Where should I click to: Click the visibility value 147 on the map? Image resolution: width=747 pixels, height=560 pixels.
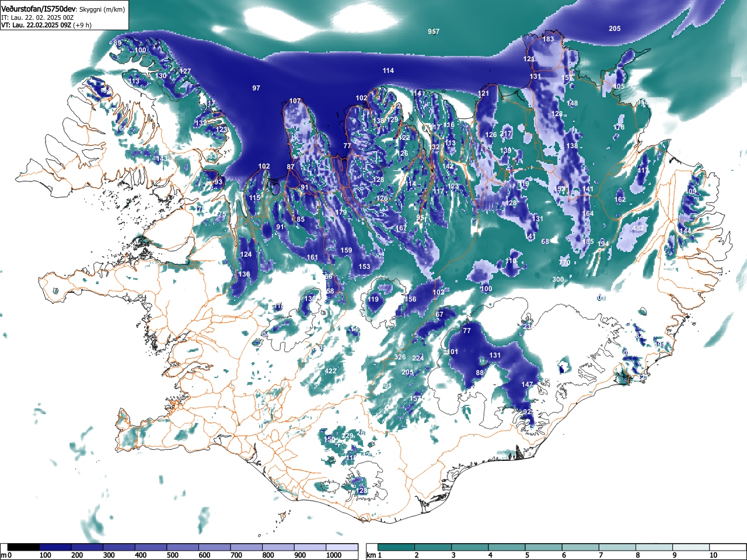coord(527,384)
